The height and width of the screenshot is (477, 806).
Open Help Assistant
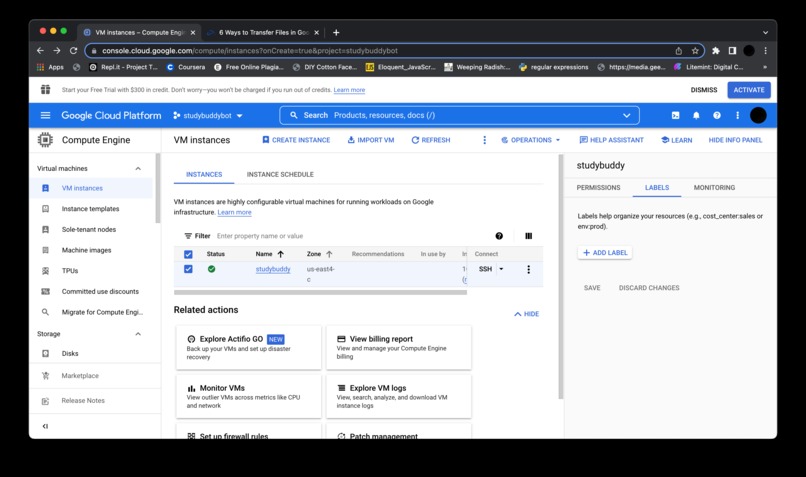pyautogui.click(x=611, y=140)
